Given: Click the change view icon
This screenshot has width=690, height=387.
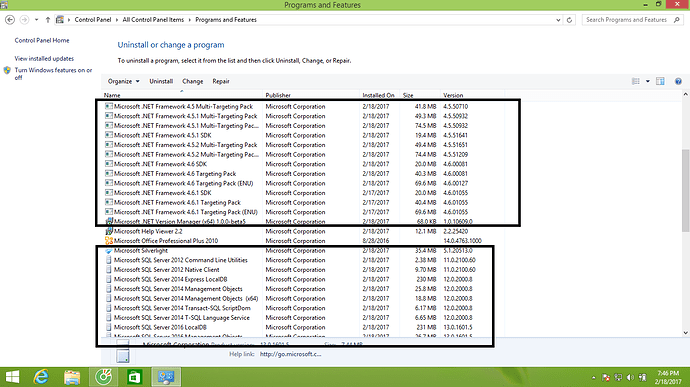Looking at the screenshot, I should coord(636,81).
